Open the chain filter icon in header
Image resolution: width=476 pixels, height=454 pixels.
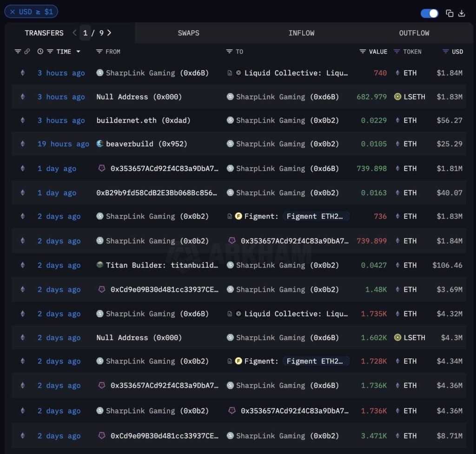click(x=18, y=52)
